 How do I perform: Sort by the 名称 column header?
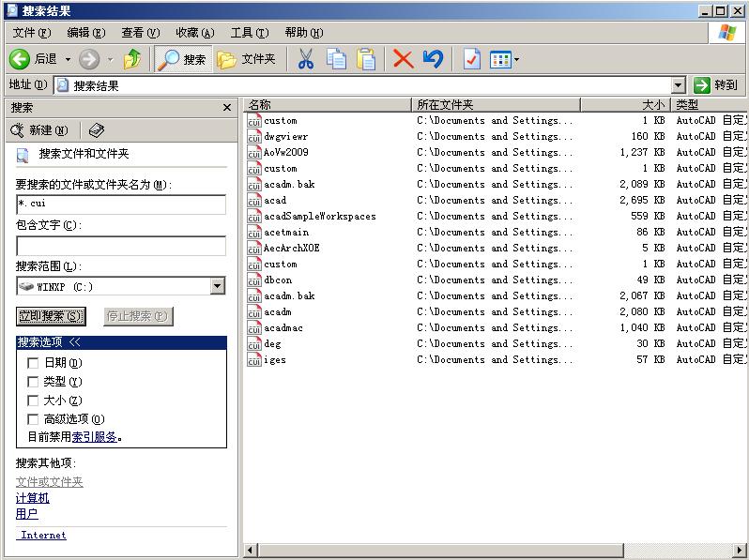(328, 104)
